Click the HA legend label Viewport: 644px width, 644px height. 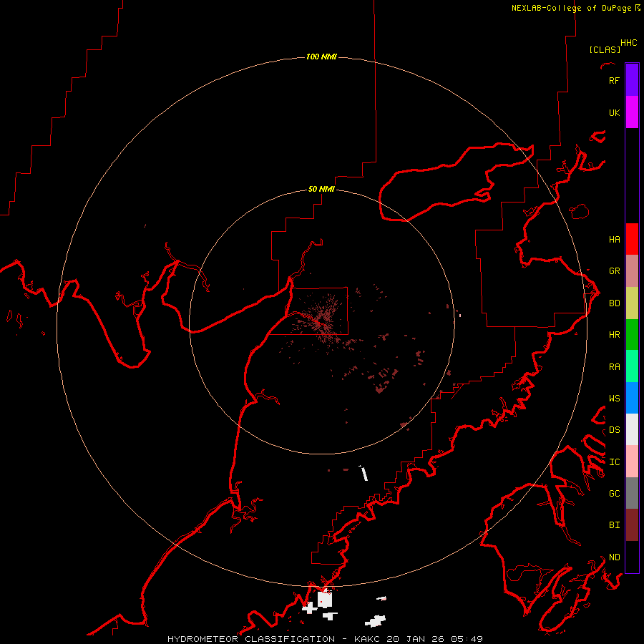coord(614,239)
